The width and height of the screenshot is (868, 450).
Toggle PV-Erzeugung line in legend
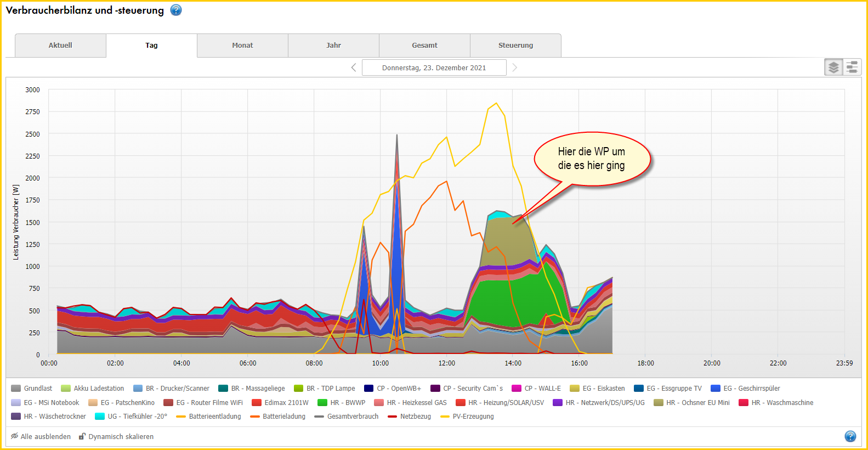(467, 417)
